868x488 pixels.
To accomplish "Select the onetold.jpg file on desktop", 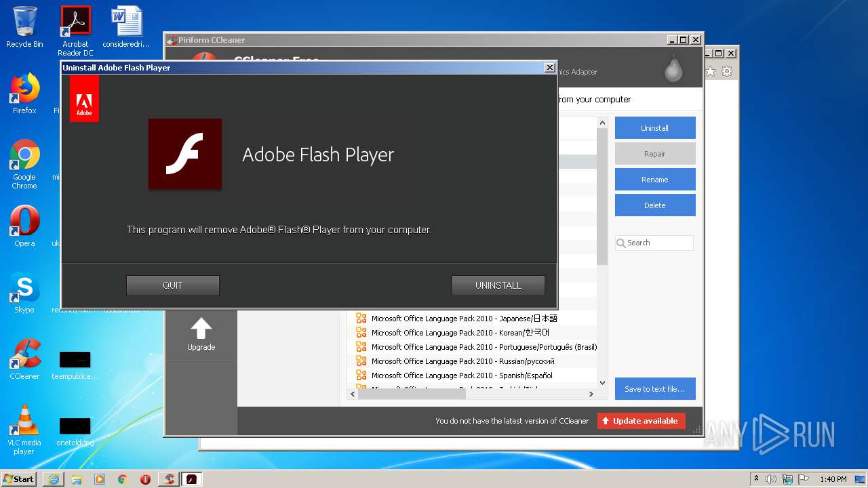I will (75, 432).
